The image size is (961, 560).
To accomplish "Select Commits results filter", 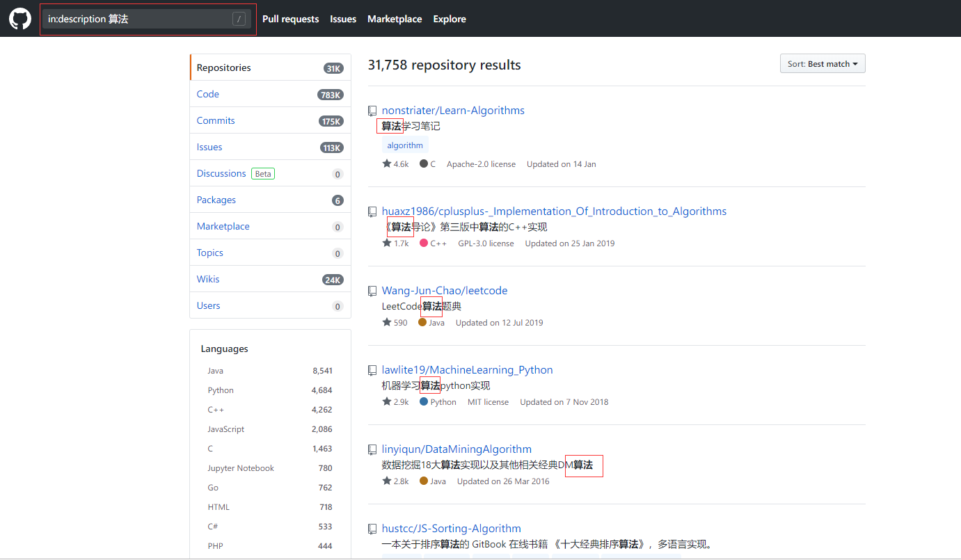I will pos(270,120).
